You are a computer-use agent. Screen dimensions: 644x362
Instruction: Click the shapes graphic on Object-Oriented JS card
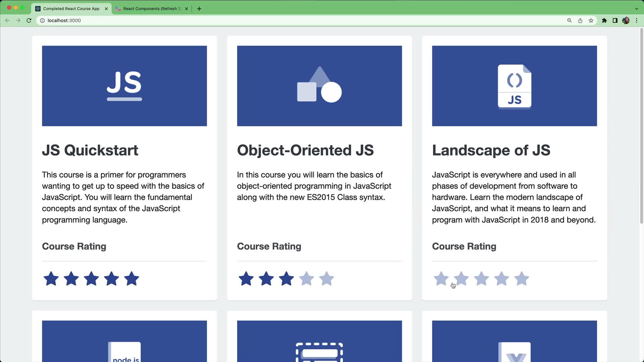coord(319,85)
